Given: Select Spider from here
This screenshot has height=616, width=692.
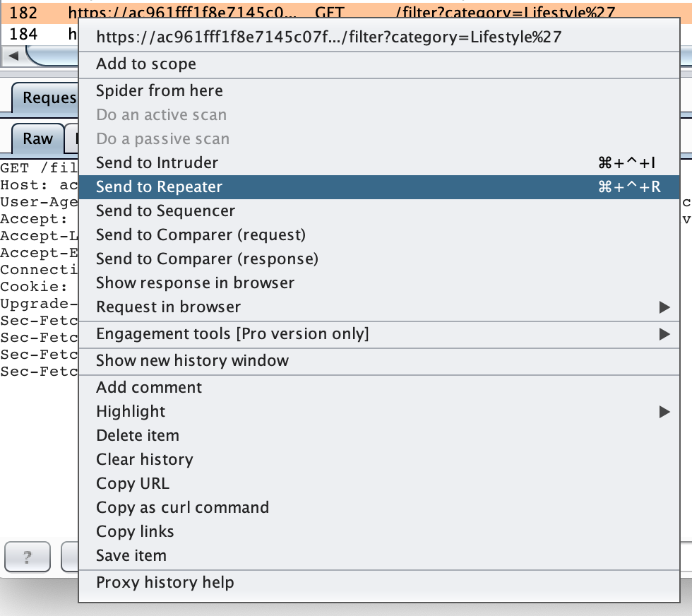Looking at the screenshot, I should coord(378,90).
